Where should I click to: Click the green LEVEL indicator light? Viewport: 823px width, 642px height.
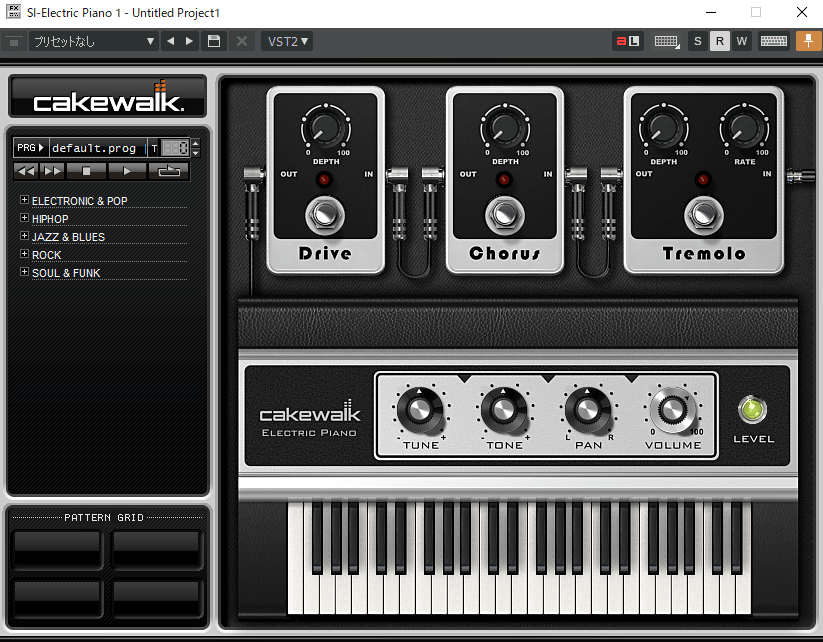click(753, 410)
